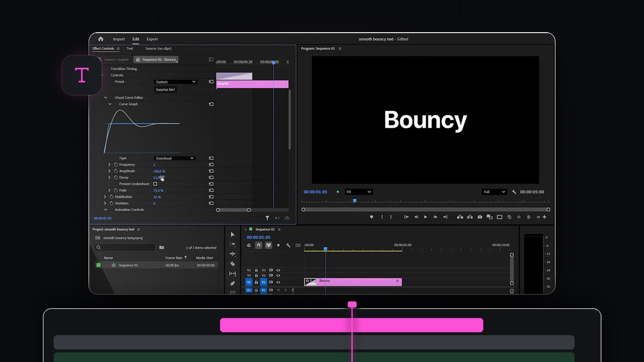Image resolution: width=644 pixels, height=362 pixels.
Task: Select the Selection arrow tool in the toolbar
Action: 232,234
